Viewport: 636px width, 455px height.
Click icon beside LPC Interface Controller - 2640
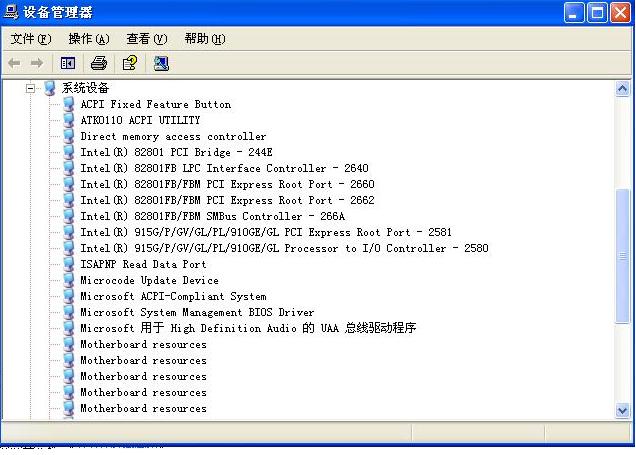pyautogui.click(x=69, y=168)
